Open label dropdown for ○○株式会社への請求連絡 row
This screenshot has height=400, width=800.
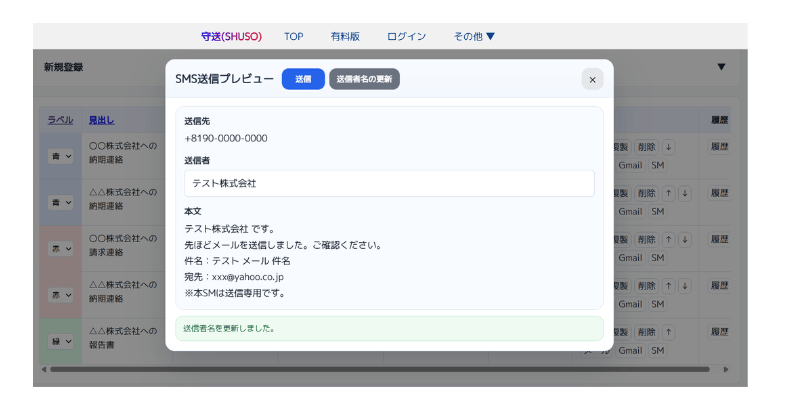[61, 248]
